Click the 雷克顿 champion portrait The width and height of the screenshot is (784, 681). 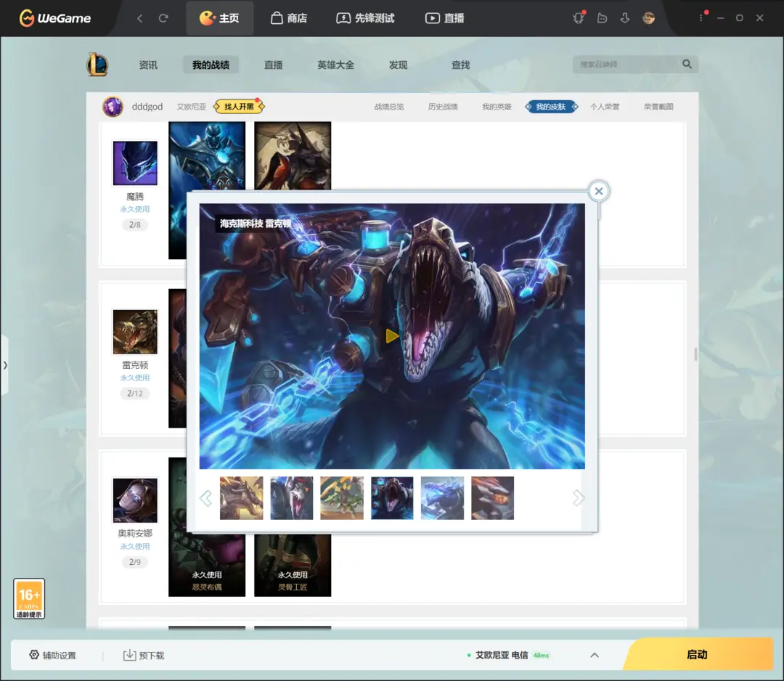tap(135, 332)
